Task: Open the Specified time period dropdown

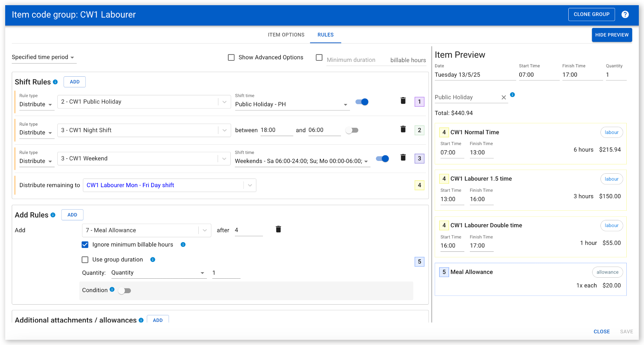Action: point(44,57)
